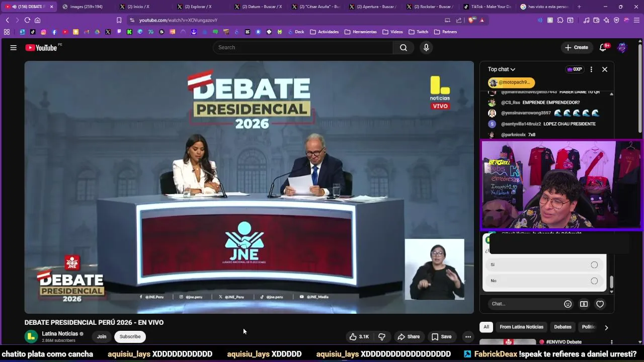The image size is (644, 362).
Task: Open YouTube notifications bell
Action: point(603,48)
